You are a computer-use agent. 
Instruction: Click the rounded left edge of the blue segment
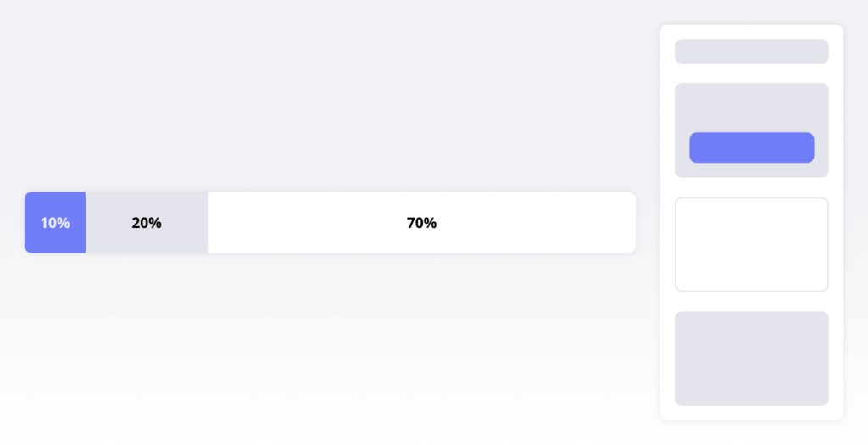click(27, 222)
